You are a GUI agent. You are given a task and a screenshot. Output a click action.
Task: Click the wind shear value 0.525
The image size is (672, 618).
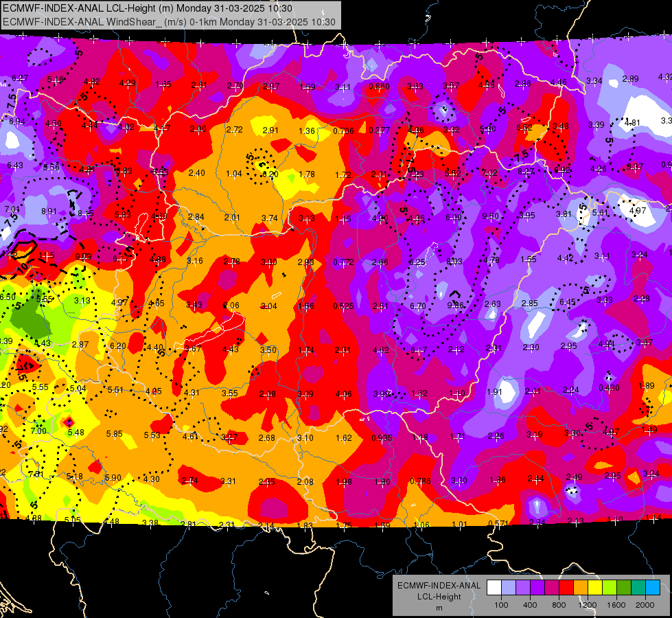pos(343,306)
